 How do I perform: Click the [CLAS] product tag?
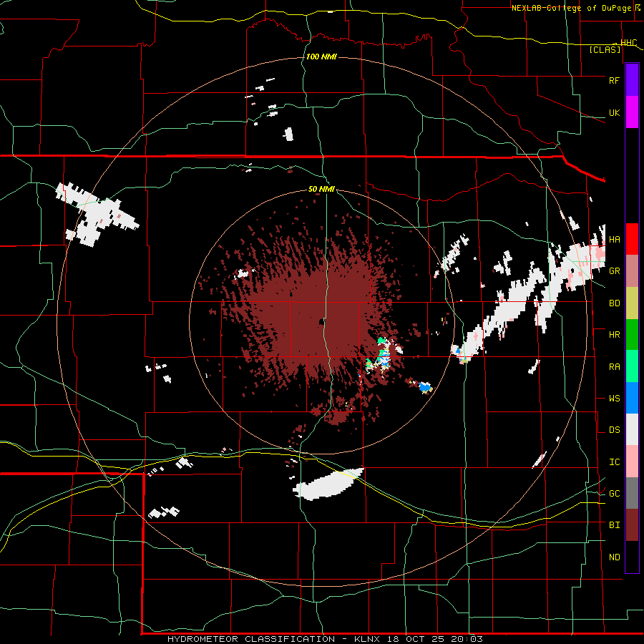(x=605, y=49)
